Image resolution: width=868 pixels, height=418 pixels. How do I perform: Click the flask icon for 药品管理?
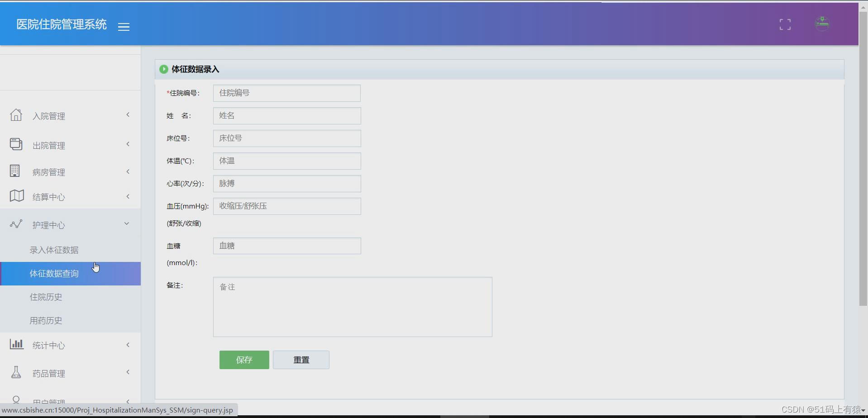(x=16, y=372)
